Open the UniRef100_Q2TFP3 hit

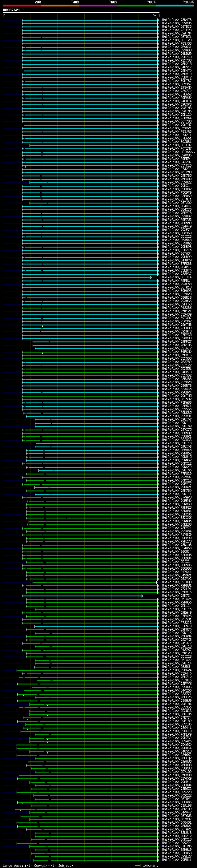[x=177, y=30]
